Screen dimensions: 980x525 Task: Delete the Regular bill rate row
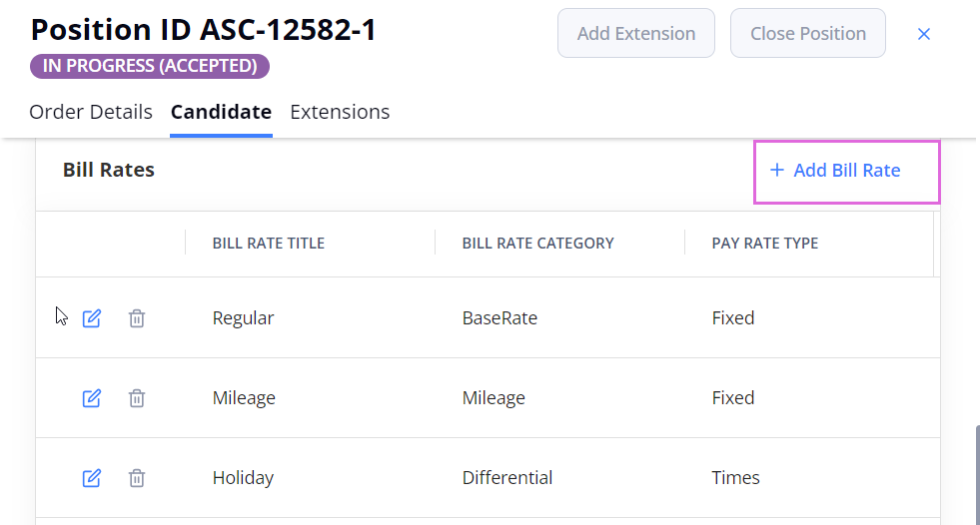tap(137, 318)
